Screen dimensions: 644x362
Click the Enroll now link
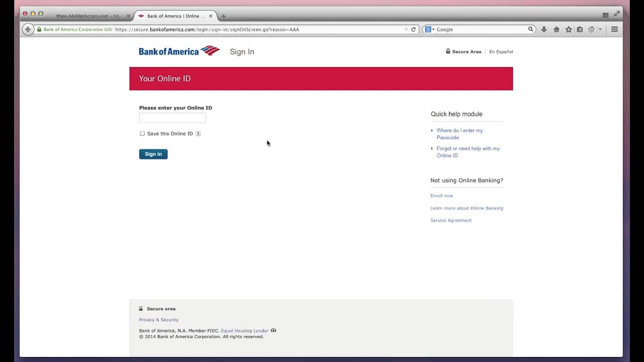point(442,196)
